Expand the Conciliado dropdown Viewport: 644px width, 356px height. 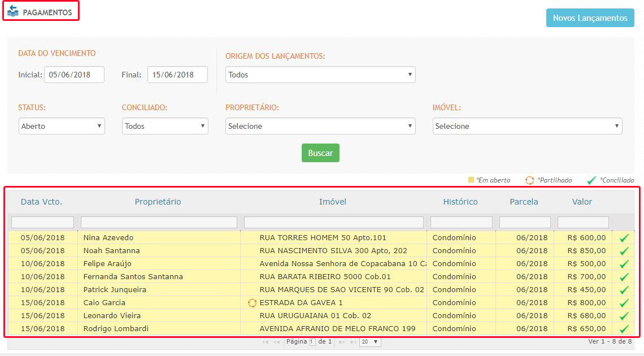pyautogui.click(x=165, y=126)
